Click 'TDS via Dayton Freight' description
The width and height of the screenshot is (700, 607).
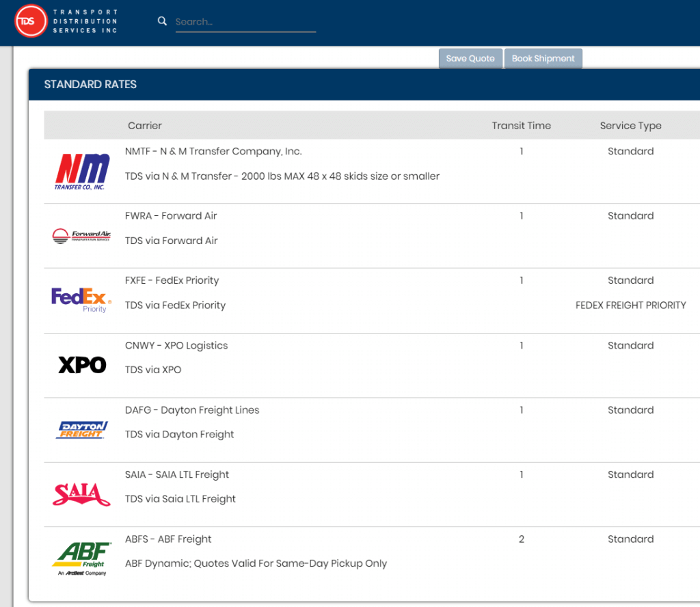[x=180, y=434]
